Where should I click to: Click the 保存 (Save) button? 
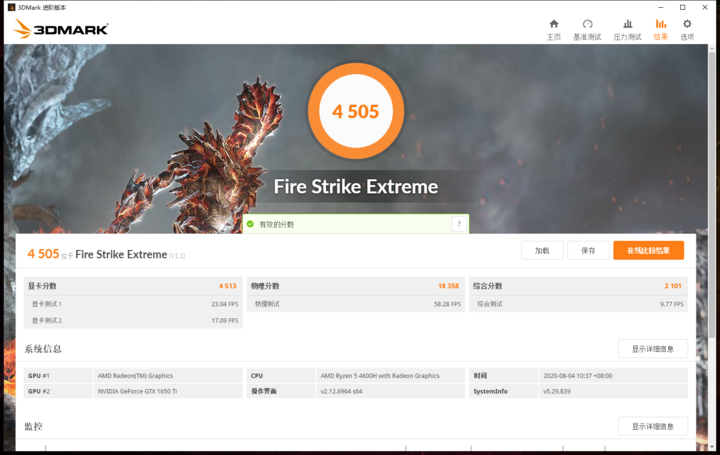coord(588,250)
